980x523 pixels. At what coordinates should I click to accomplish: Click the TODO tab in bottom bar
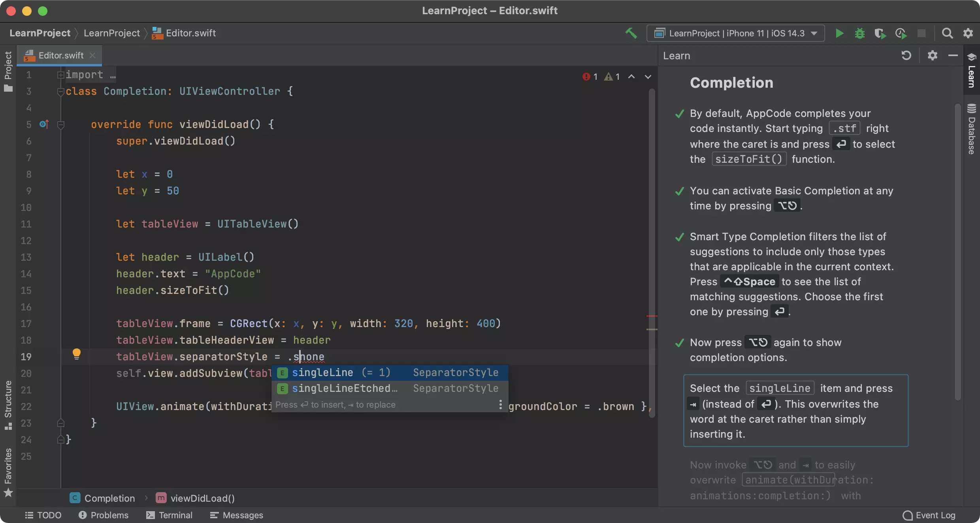coord(49,515)
